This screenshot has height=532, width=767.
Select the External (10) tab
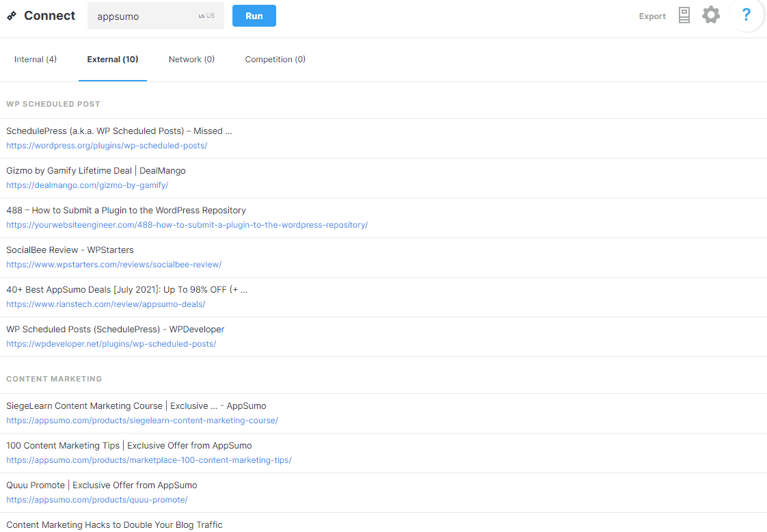point(113,59)
